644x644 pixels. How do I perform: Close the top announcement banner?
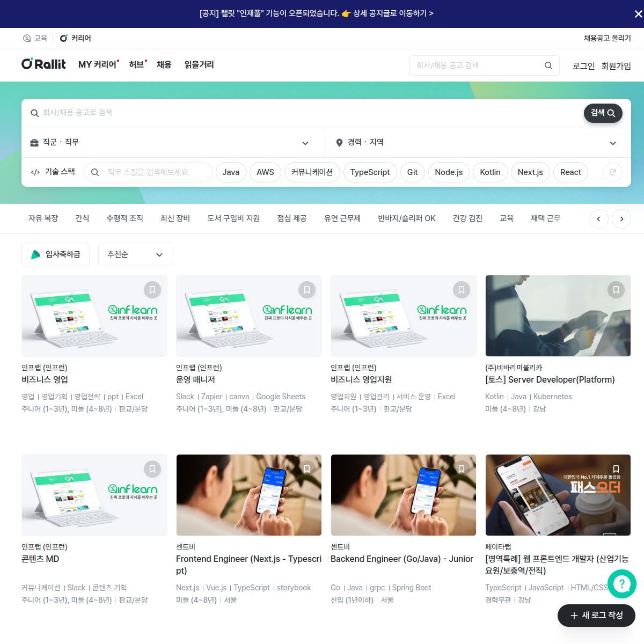coord(638,14)
